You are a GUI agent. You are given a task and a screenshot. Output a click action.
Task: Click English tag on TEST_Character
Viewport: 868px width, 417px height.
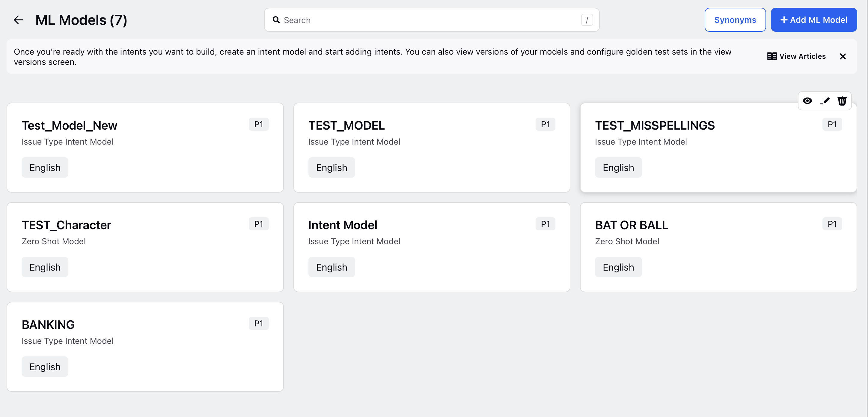coord(45,267)
